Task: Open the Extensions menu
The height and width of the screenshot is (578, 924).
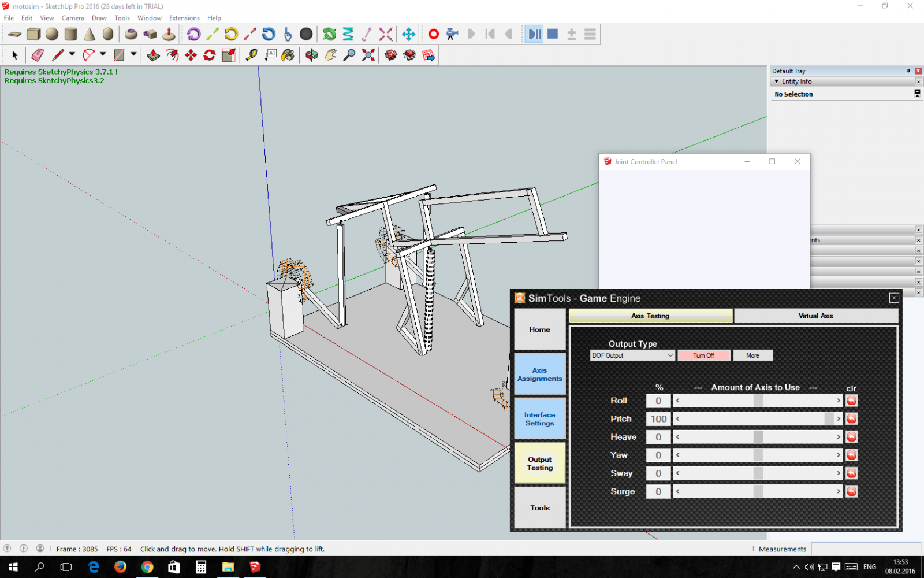Action: 184,18
